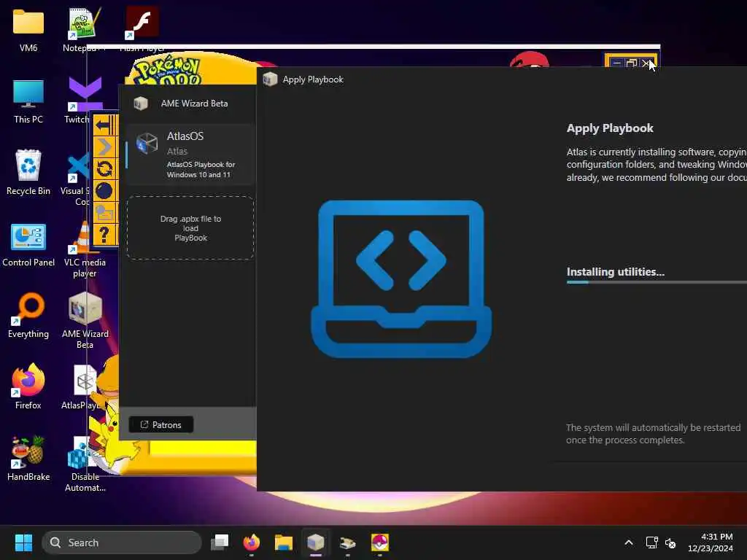
Task: Open the This PC desktop icon
Action: [28, 101]
